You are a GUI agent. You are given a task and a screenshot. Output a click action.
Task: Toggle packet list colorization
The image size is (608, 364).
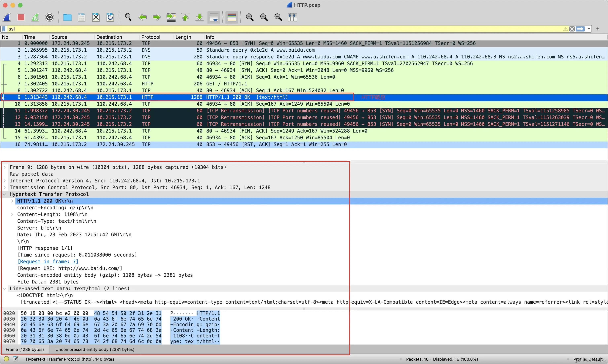tap(232, 17)
